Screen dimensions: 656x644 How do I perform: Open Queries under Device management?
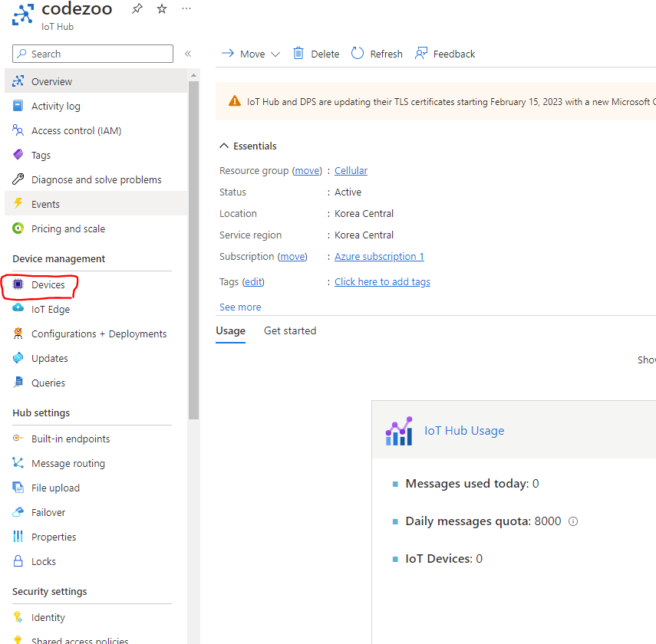(x=96, y=383)
